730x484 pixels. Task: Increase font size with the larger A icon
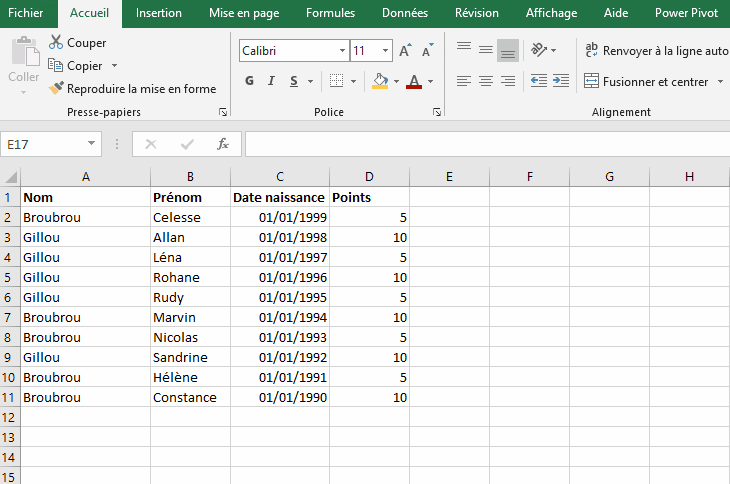click(405, 50)
